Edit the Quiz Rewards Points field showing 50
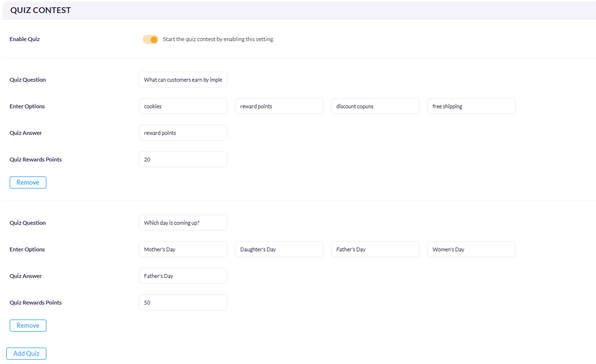Image resolution: width=596 pixels, height=364 pixels. (x=183, y=303)
